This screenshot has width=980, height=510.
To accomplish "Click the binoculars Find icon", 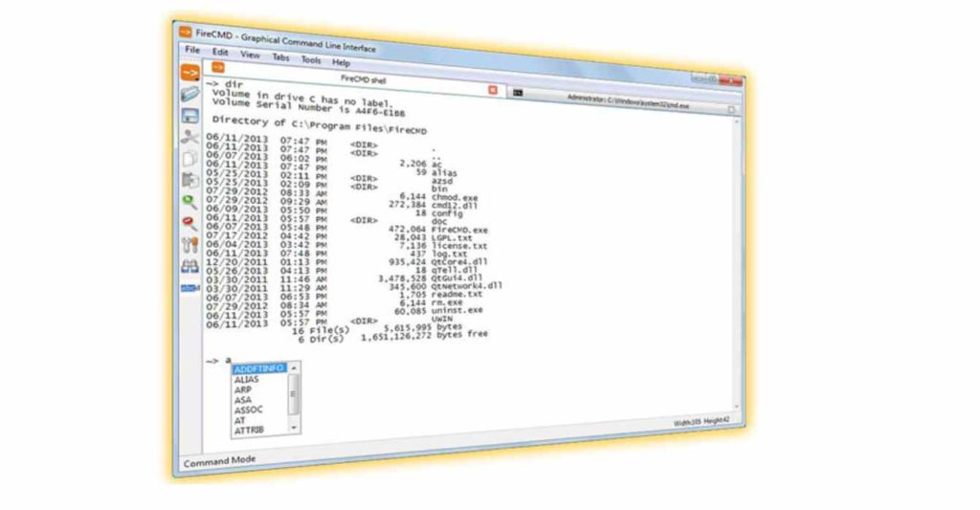I will [x=190, y=267].
